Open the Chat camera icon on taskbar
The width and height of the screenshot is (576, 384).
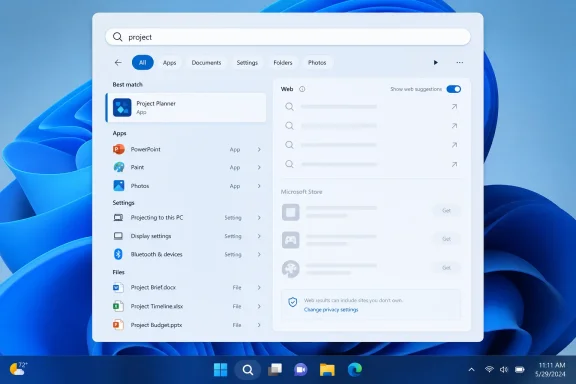[x=300, y=370]
